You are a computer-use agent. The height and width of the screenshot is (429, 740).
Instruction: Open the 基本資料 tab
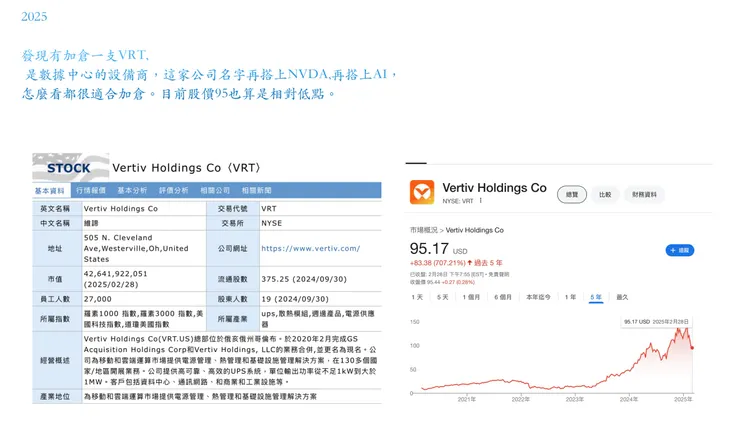click(50, 191)
